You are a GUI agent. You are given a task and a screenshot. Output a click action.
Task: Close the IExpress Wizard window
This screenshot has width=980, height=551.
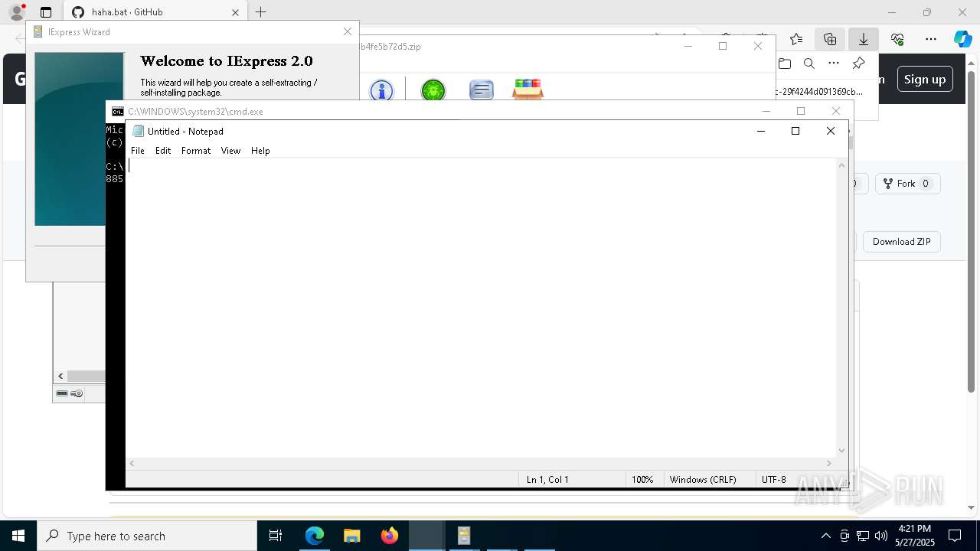coord(348,31)
